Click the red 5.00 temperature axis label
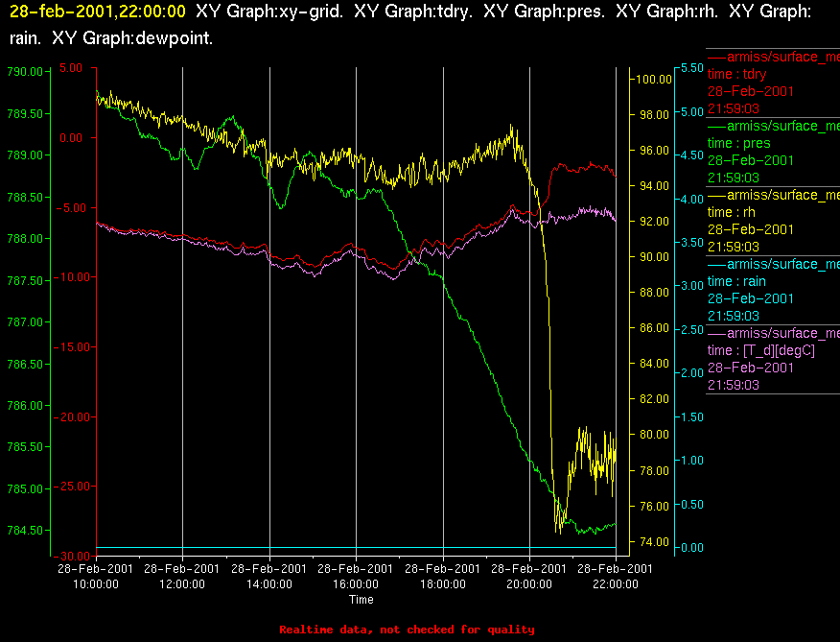840x642 pixels. click(72, 68)
